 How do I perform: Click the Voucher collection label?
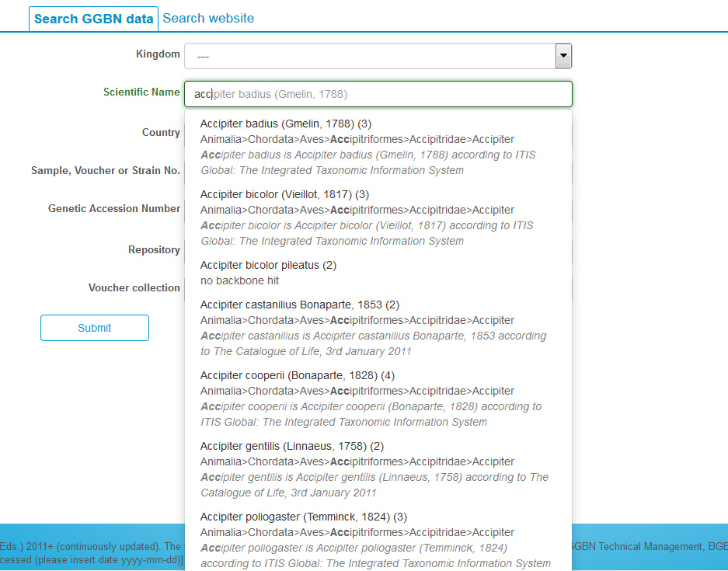[134, 287]
